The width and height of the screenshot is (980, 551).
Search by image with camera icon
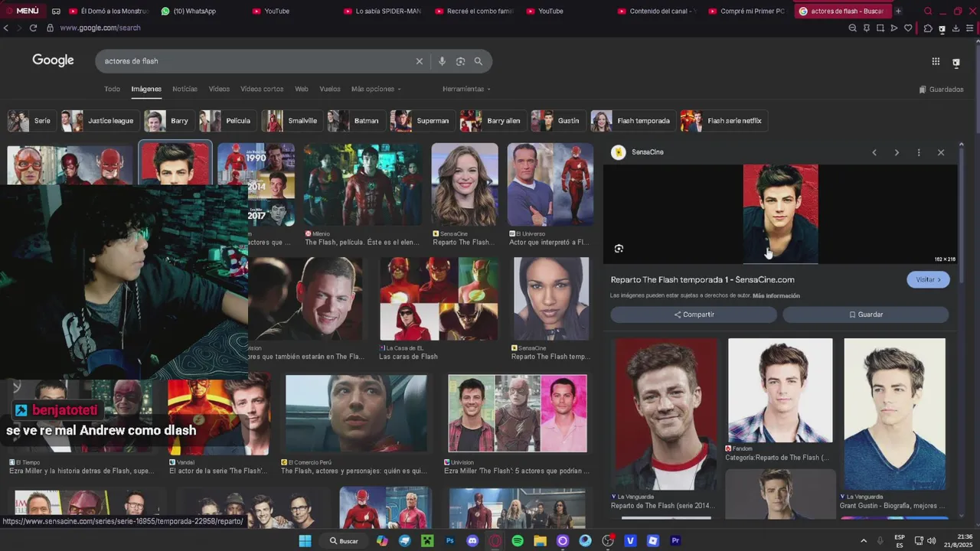click(460, 61)
